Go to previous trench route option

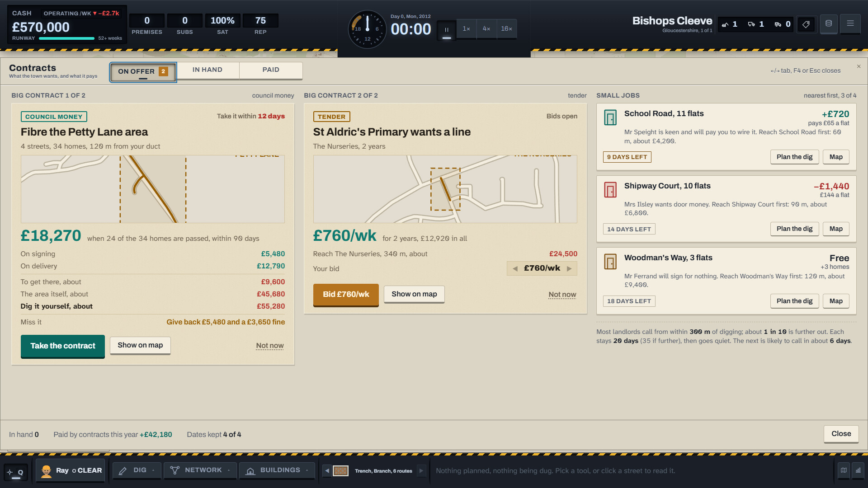327,470
